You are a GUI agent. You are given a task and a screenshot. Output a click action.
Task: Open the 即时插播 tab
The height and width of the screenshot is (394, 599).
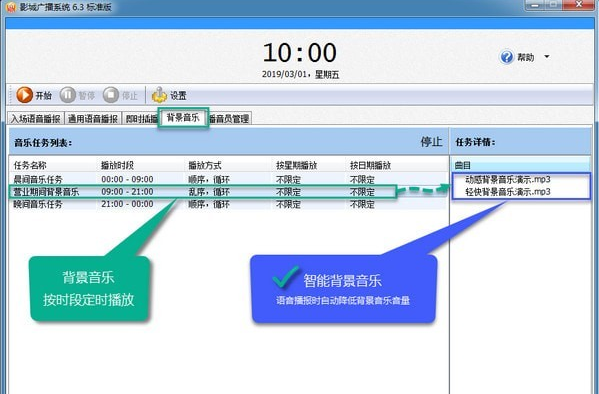pos(141,118)
